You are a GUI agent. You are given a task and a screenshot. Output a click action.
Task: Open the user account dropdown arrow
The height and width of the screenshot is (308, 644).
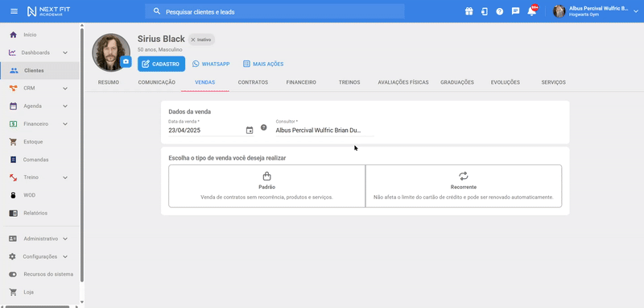click(x=636, y=12)
